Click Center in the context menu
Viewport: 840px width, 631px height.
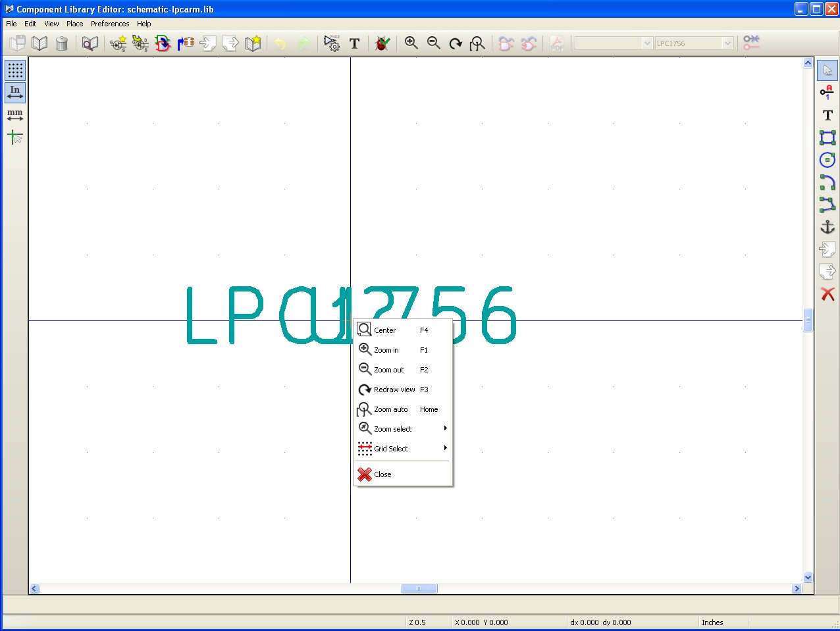[385, 330]
